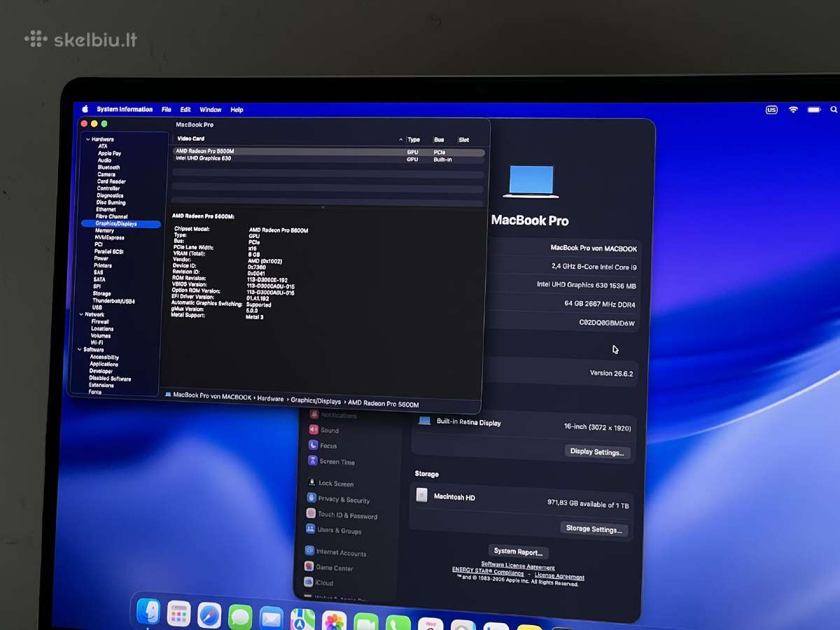Screen dimensions: 840x630
Task: Open Photos from the Dock
Action: pos(334,622)
